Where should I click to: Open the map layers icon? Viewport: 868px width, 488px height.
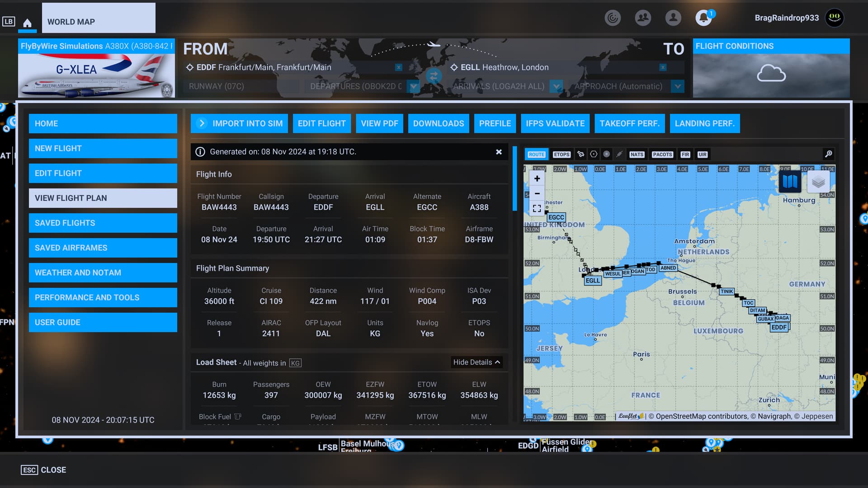coord(818,182)
